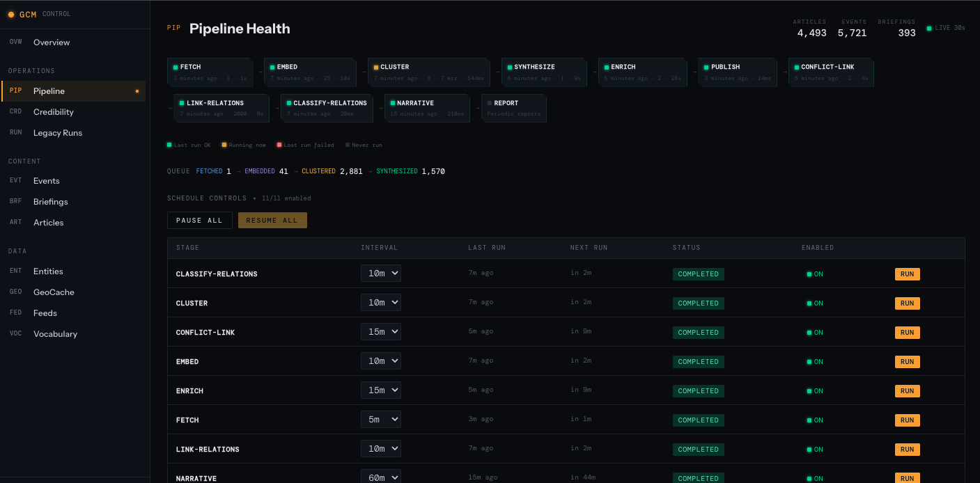The height and width of the screenshot is (483, 980).
Task: Click the amber running dot on CLUSTER stage card
Action: click(x=376, y=67)
